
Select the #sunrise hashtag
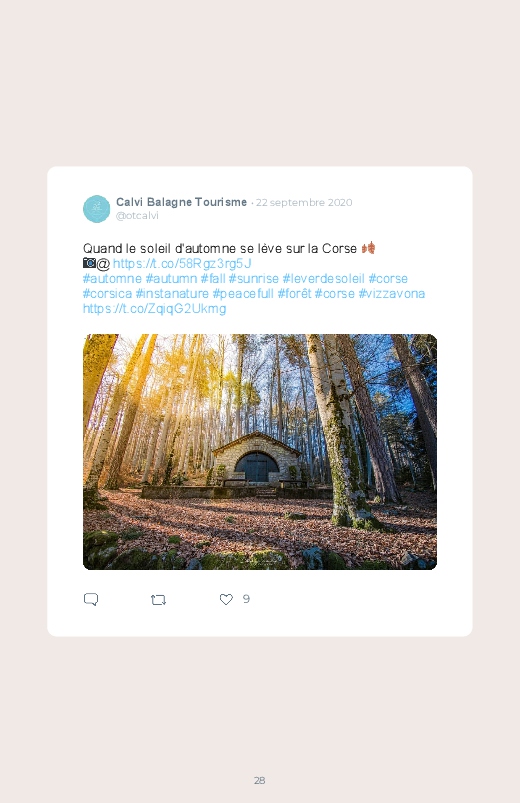[x=254, y=279]
